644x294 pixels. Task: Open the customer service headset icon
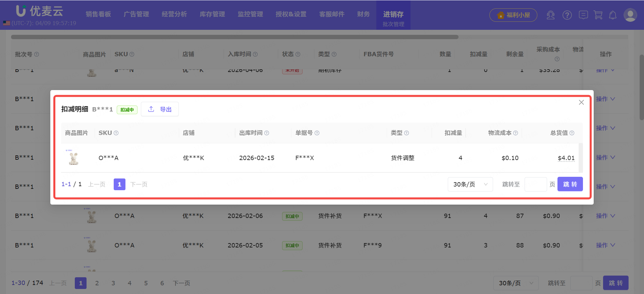[550, 15]
